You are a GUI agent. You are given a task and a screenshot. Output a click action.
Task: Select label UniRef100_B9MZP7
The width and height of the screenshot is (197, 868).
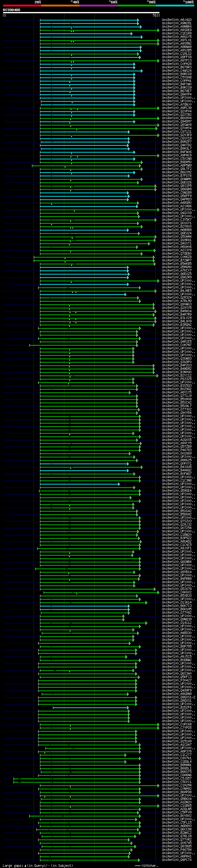click(x=177, y=142)
